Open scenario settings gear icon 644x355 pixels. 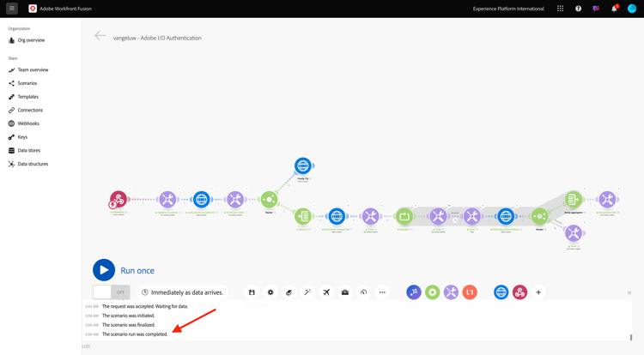[x=270, y=292]
